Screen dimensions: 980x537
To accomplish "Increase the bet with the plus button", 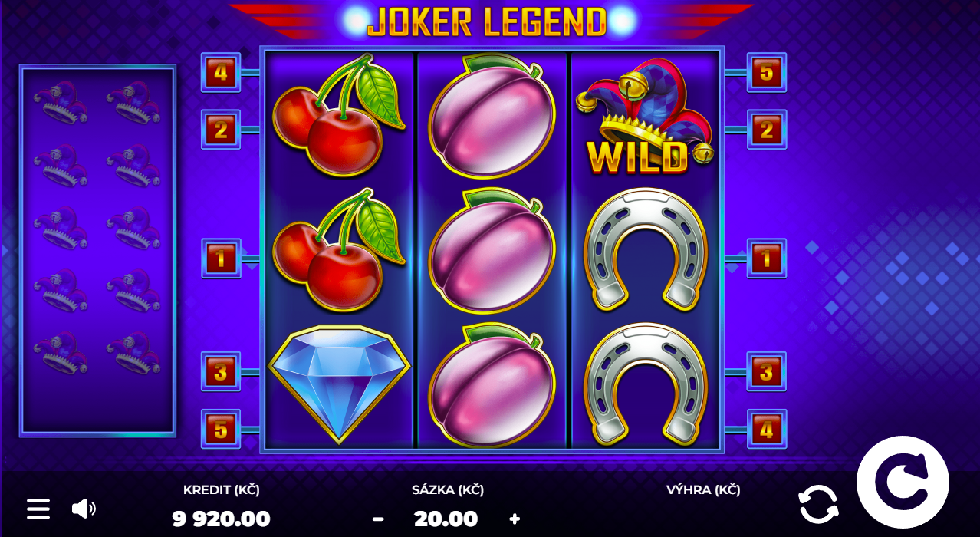I will [515, 519].
